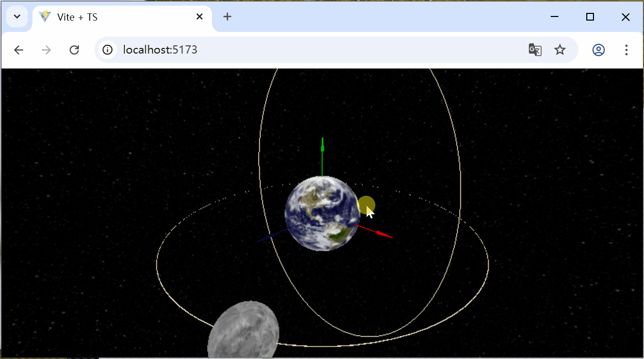644x359 pixels.
Task: Click the green Y-axis arrow
Action: pyautogui.click(x=322, y=157)
